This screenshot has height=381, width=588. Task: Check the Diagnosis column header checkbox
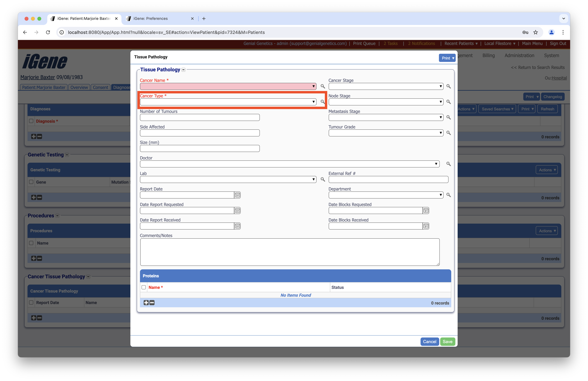coord(31,121)
